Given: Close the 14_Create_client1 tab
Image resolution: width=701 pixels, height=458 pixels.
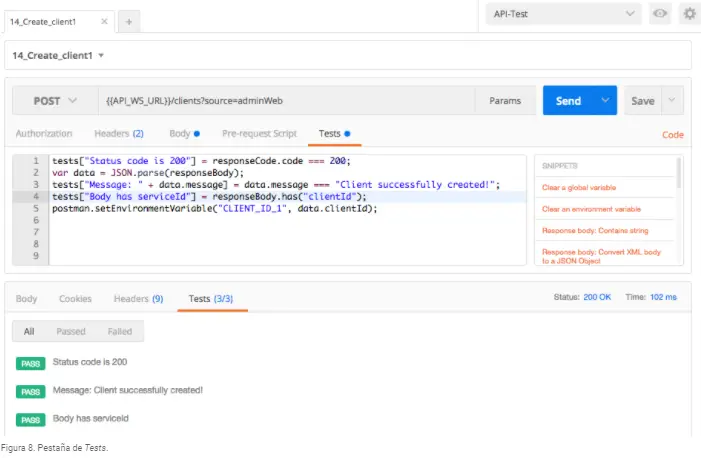Looking at the screenshot, I should pyautogui.click(x=104, y=21).
